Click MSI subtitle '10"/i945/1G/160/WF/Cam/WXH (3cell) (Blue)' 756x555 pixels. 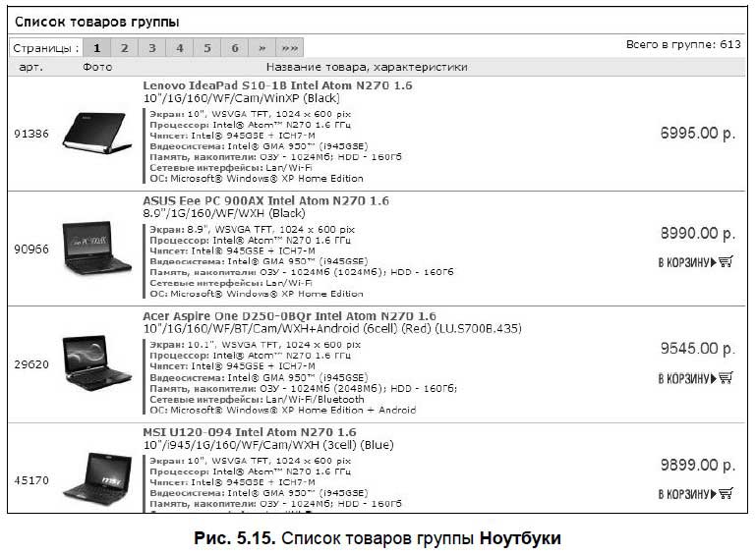point(268,445)
